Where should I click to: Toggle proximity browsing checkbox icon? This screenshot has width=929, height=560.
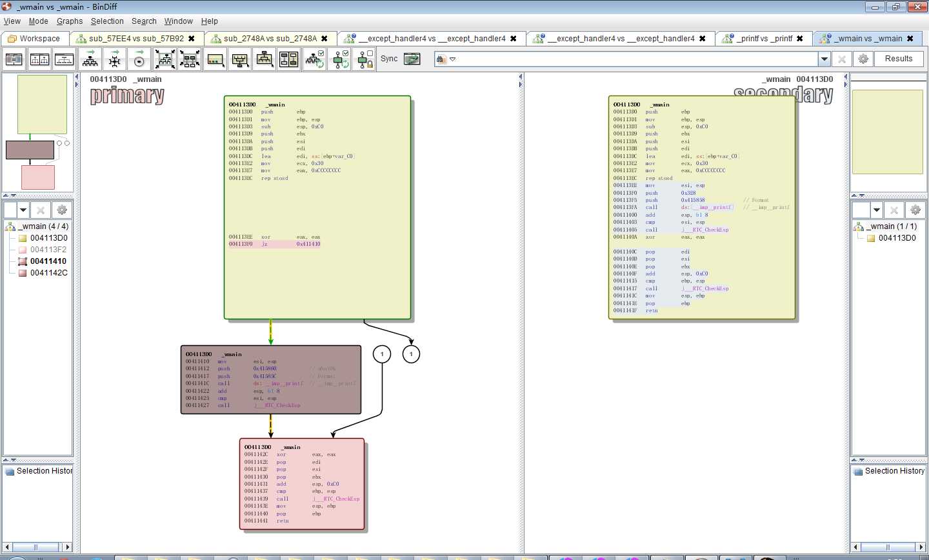(x=340, y=60)
